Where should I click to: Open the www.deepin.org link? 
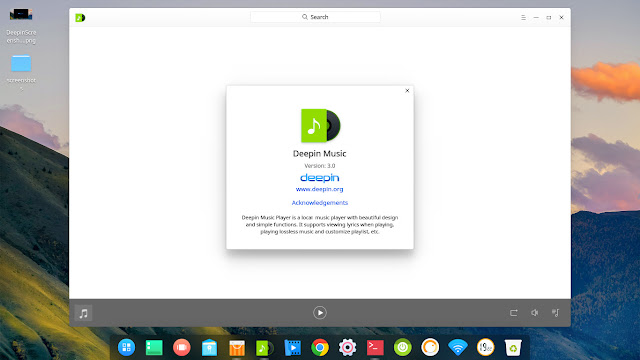320,189
